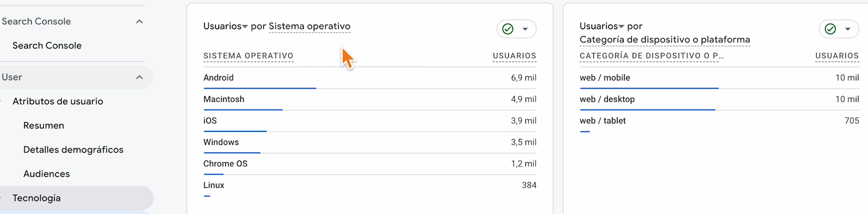The height and width of the screenshot is (214, 868).
Task: Click the web / tablet row
Action: coord(603,121)
